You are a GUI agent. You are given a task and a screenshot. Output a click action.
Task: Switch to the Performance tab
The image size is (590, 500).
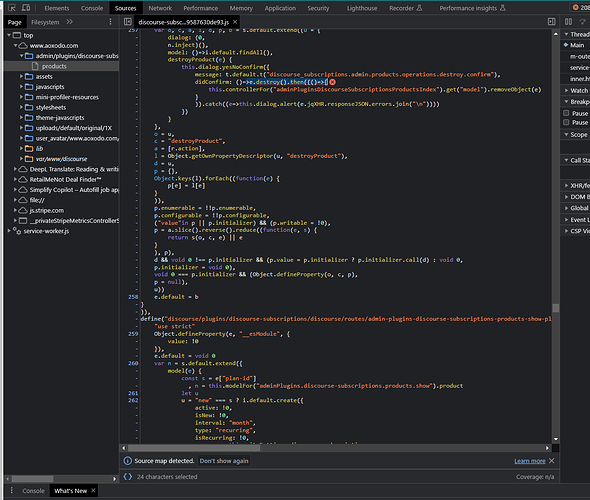click(201, 8)
